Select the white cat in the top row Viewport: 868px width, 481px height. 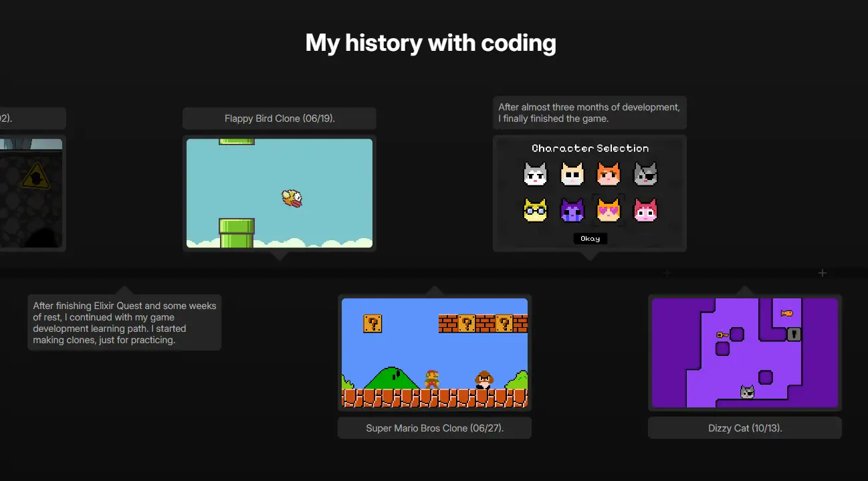(x=536, y=173)
